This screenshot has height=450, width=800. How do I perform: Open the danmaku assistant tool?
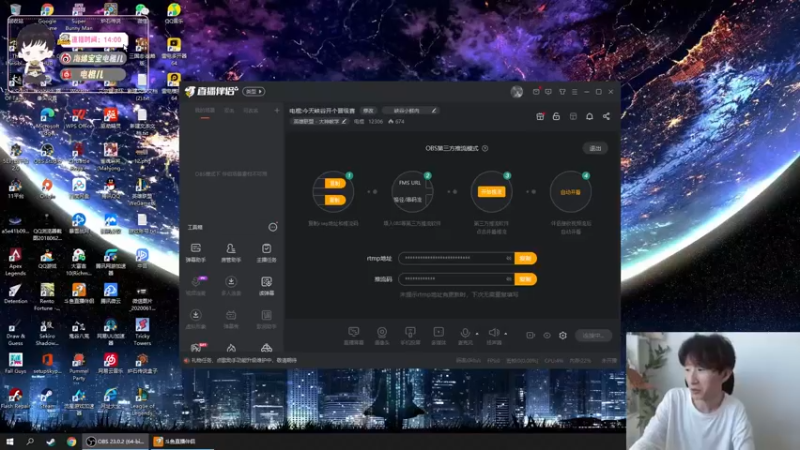(x=195, y=253)
